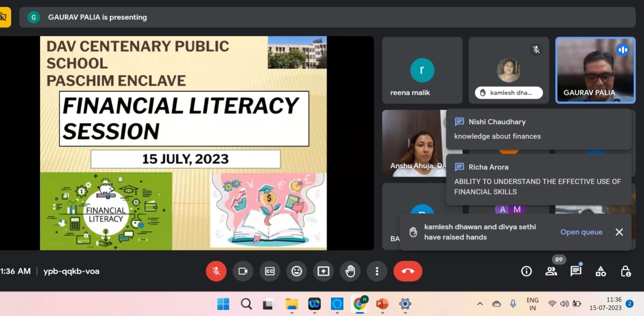Open the notification badge showing 2
644x316 pixels.
click(630, 304)
